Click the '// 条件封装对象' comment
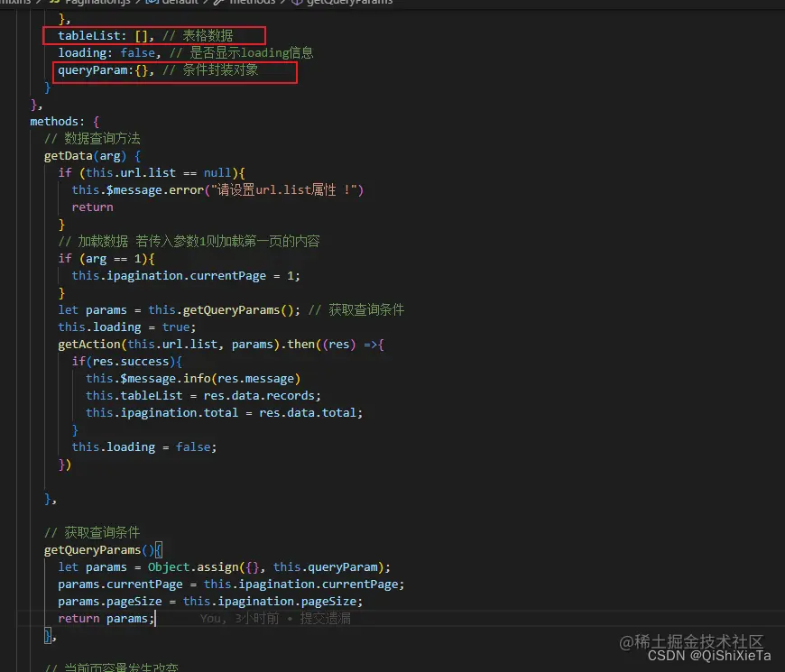This screenshot has height=672, width=785. (210, 70)
